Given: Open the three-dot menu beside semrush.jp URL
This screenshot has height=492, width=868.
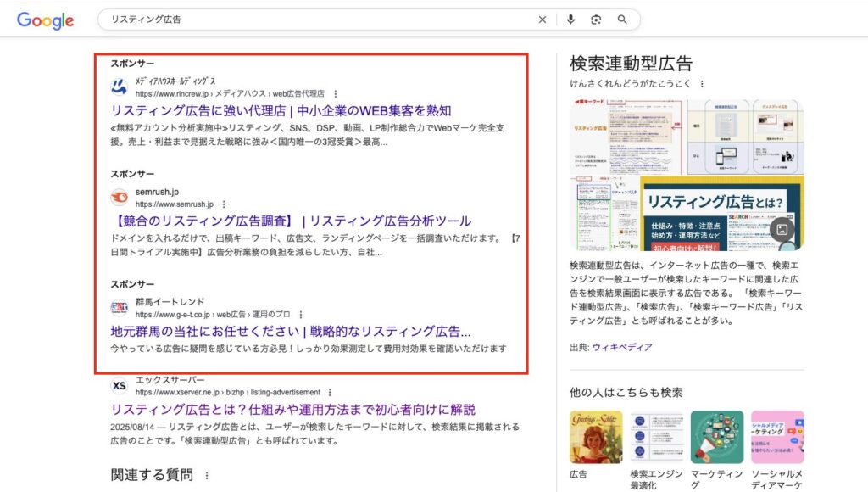Looking at the screenshot, I should pyautogui.click(x=224, y=204).
